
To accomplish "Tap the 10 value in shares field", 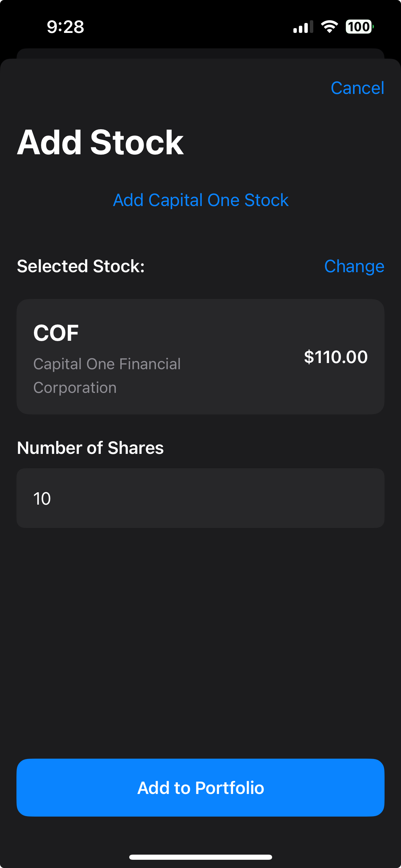I will [42, 498].
